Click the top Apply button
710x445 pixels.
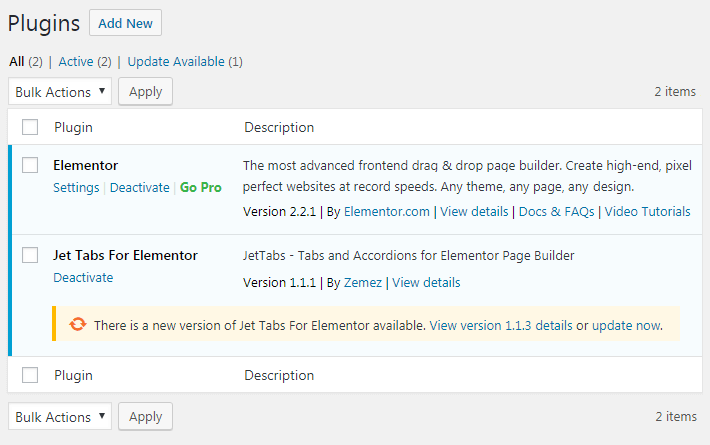pos(145,91)
